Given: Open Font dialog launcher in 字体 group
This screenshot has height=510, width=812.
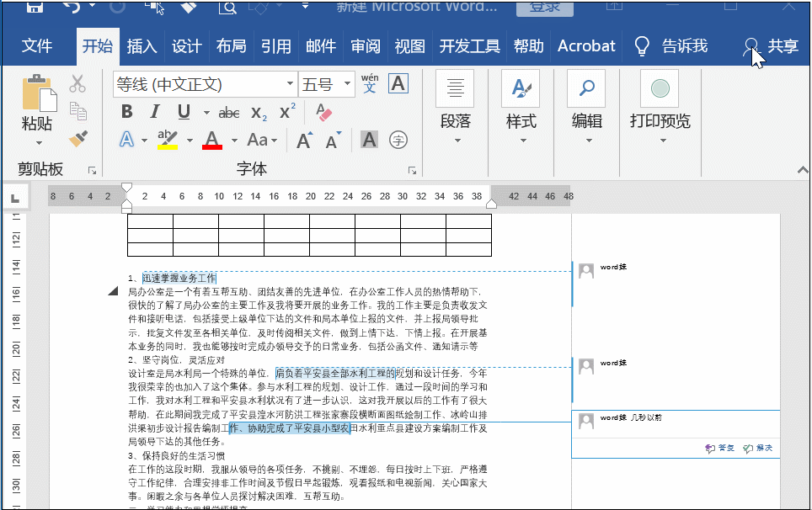Looking at the screenshot, I should tap(412, 170).
